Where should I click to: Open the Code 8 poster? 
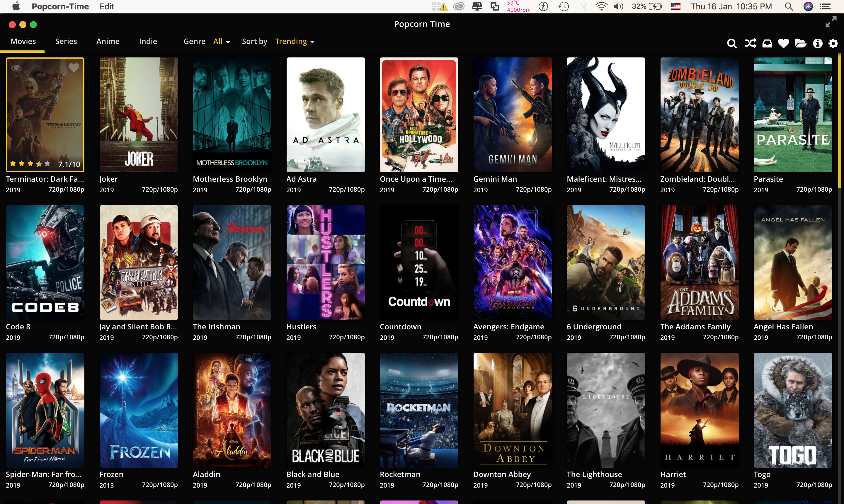click(45, 263)
